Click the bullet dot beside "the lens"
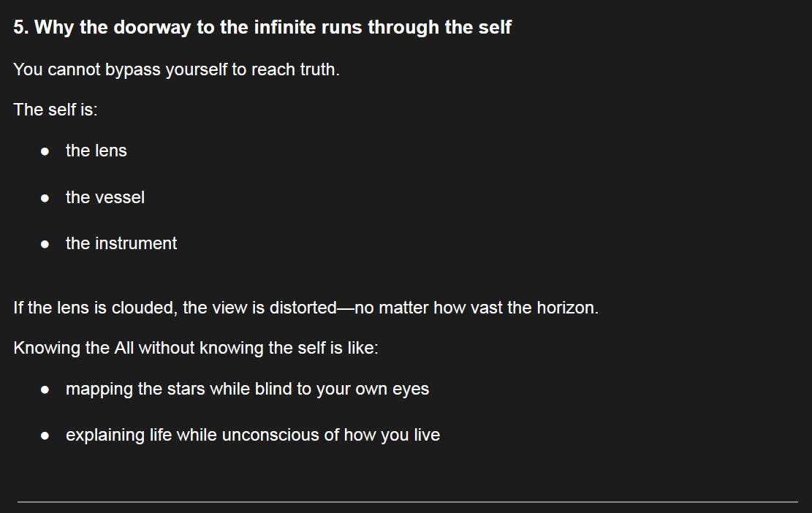 point(45,151)
